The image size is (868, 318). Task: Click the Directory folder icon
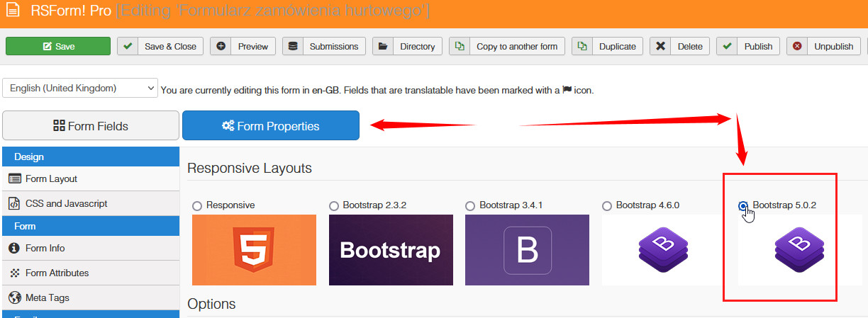(x=383, y=46)
